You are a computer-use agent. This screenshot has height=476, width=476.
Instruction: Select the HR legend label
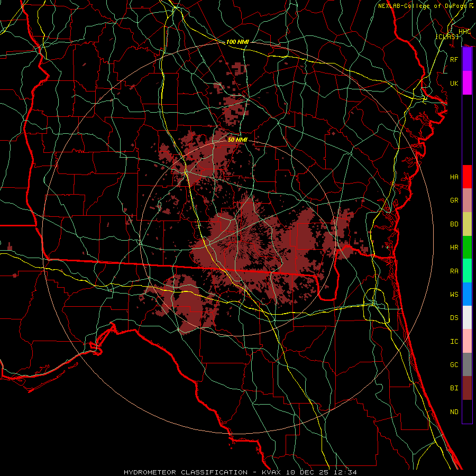click(x=454, y=248)
